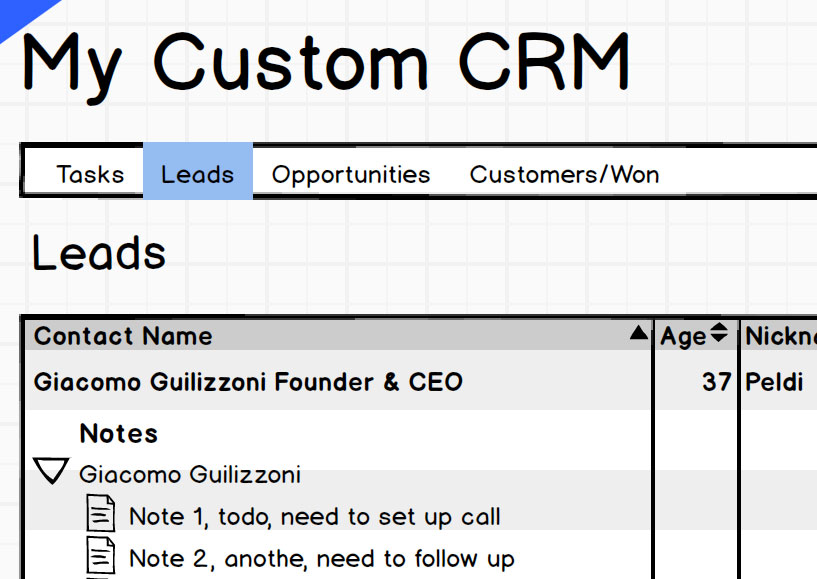This screenshot has height=579, width=817.
Task: Select the Giacomo Guilizzoni Founder & CEO row
Action: (248, 382)
